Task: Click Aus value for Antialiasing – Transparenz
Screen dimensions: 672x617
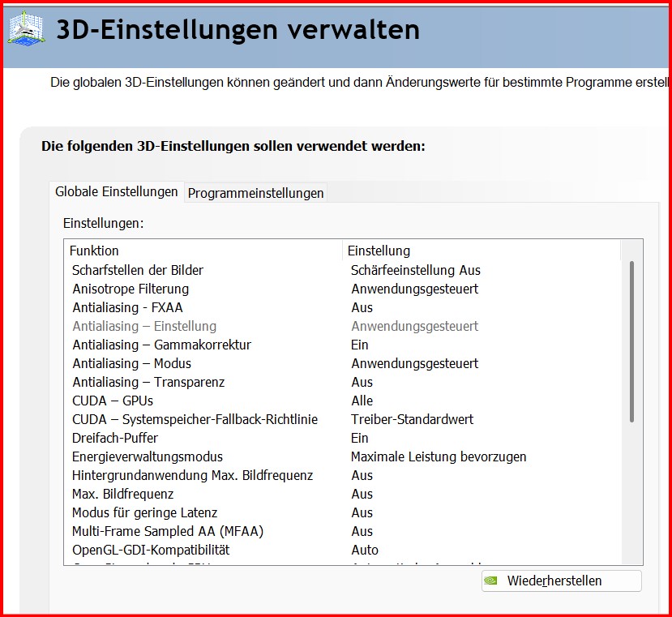Action: 362,382
